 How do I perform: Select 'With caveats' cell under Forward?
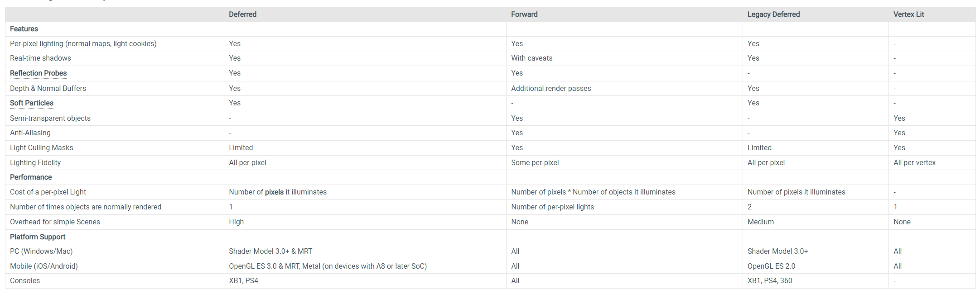pyautogui.click(x=532, y=58)
